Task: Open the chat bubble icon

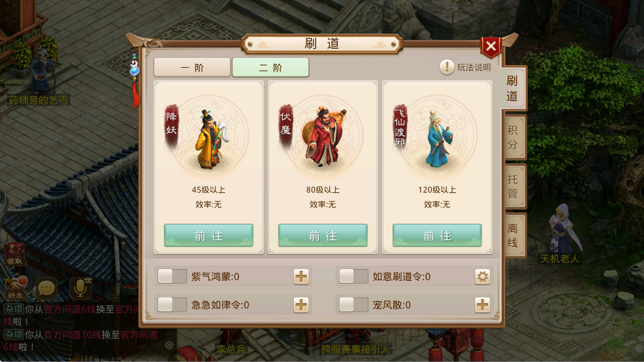Action: [x=46, y=288]
